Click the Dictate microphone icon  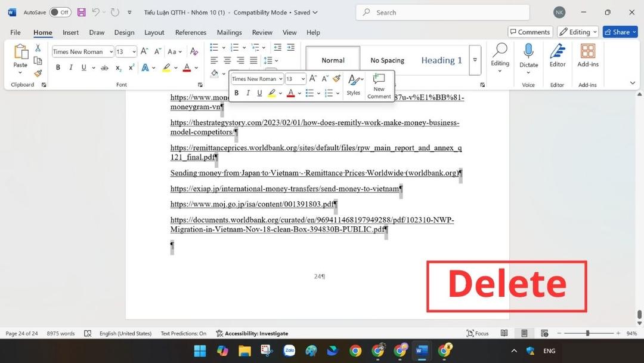click(x=528, y=52)
